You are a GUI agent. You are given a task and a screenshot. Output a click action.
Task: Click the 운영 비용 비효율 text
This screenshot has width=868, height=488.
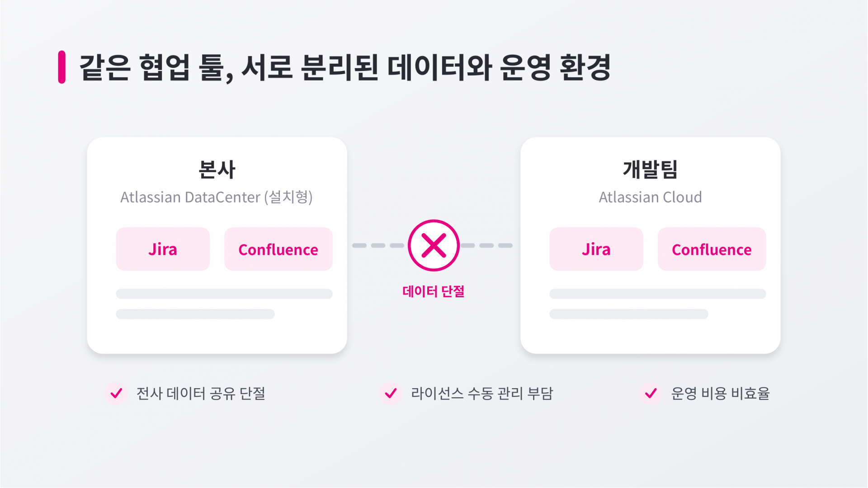tap(720, 393)
